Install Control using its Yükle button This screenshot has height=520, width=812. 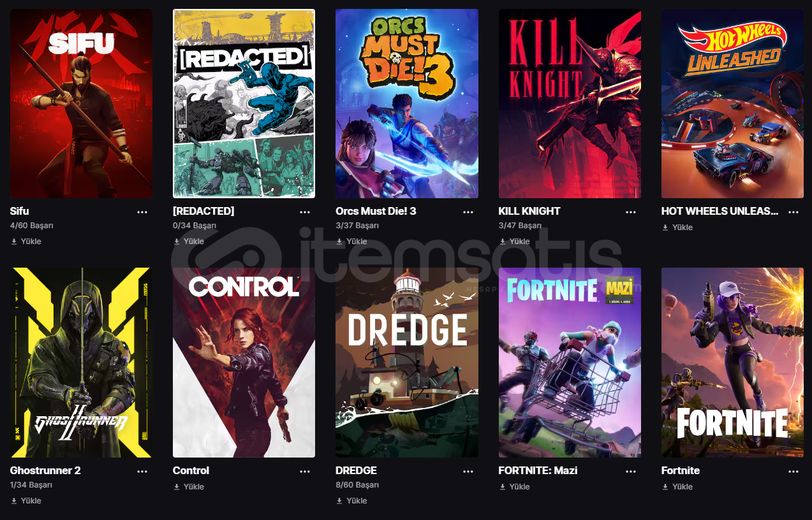[x=189, y=487]
